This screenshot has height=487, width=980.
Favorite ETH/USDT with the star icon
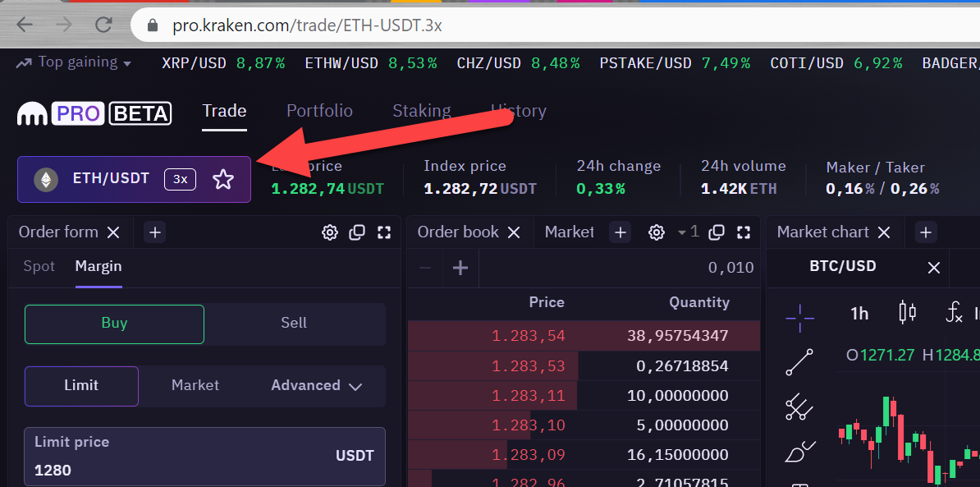(223, 179)
